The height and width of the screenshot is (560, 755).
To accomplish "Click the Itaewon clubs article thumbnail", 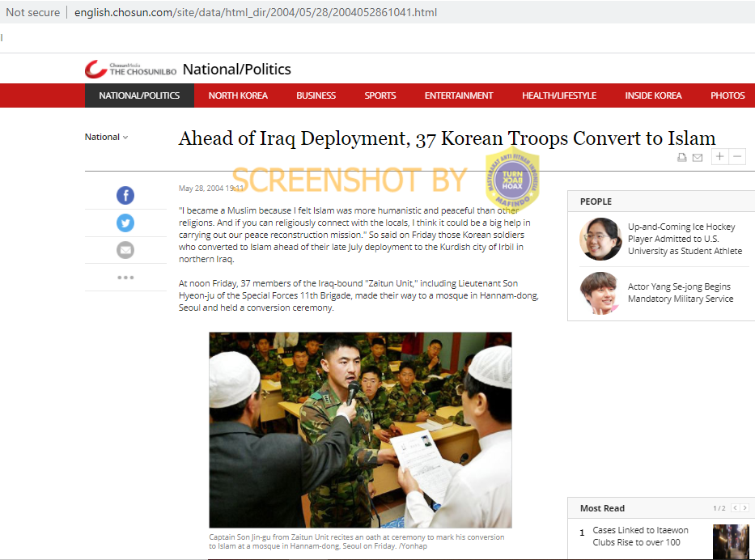I will tap(731, 541).
